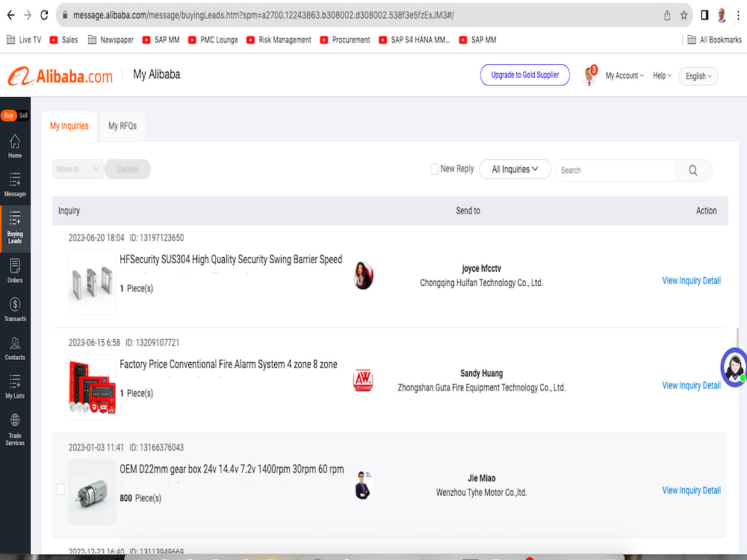Switch to the My RFQs tab
This screenshot has height=560, width=747.
122,125
